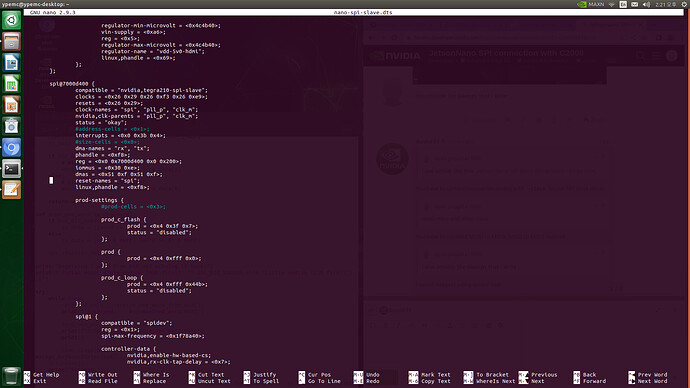Launch LibreOffice Impress from the dock
The width and height of the screenshot is (690, 388).
(11, 105)
